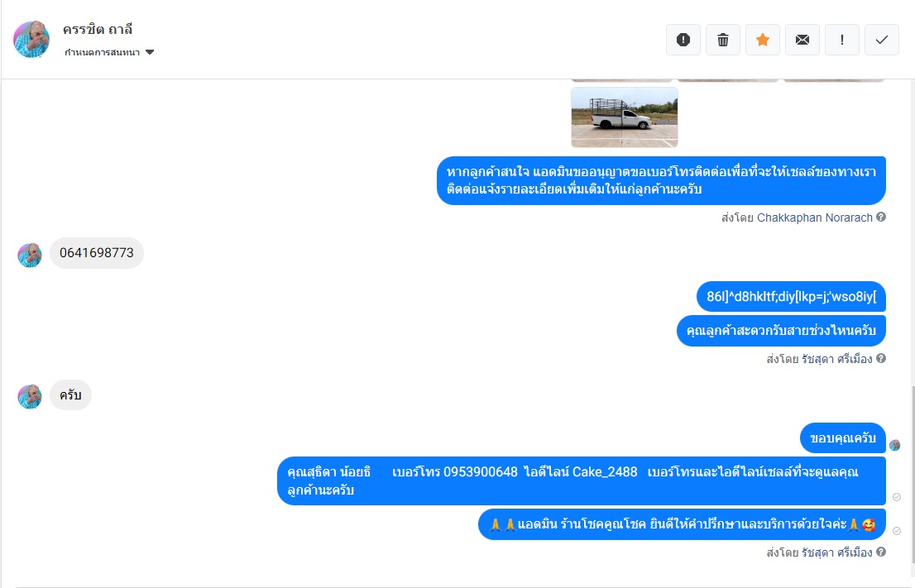Expand the กำหนดการสนทนา dropdown arrow

[x=150, y=52]
